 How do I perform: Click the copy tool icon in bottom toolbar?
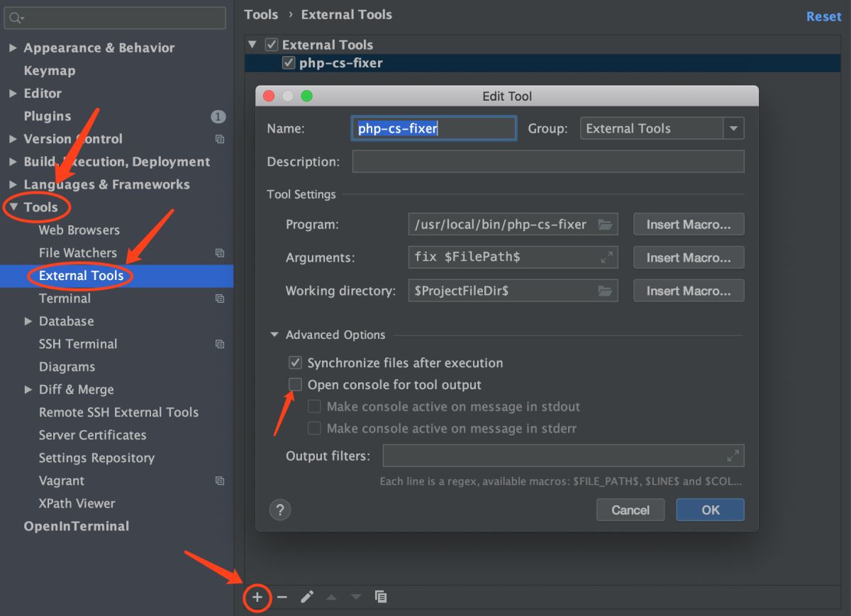pos(381,597)
